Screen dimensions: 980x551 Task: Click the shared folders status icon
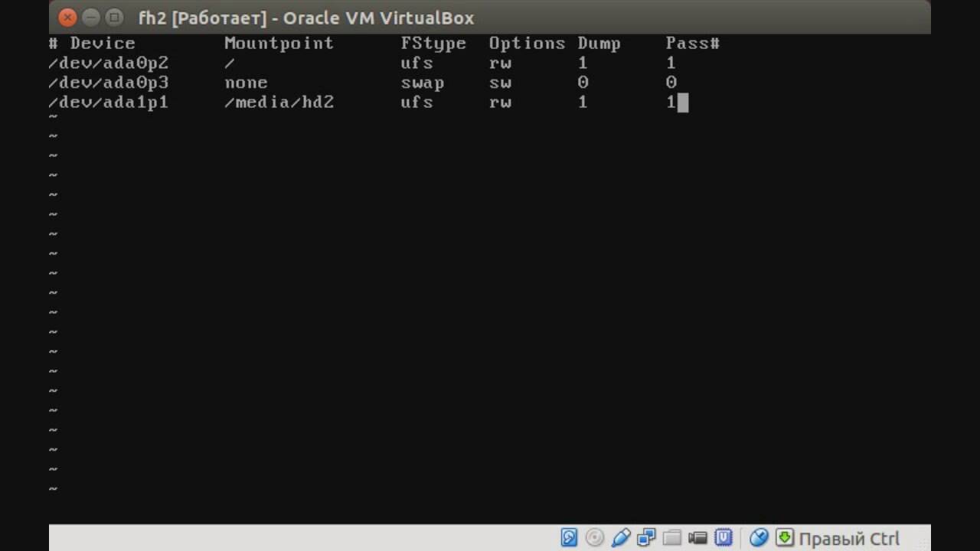[671, 538]
